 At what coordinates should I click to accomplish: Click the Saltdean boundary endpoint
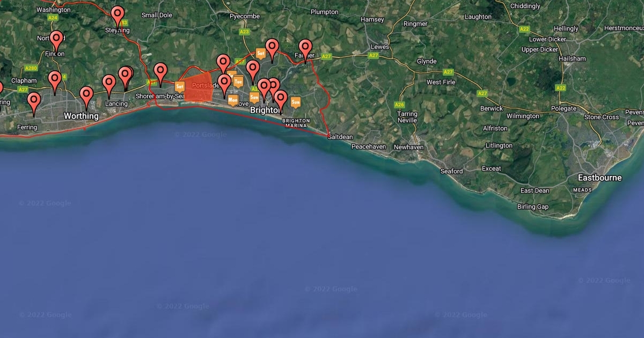(x=329, y=135)
